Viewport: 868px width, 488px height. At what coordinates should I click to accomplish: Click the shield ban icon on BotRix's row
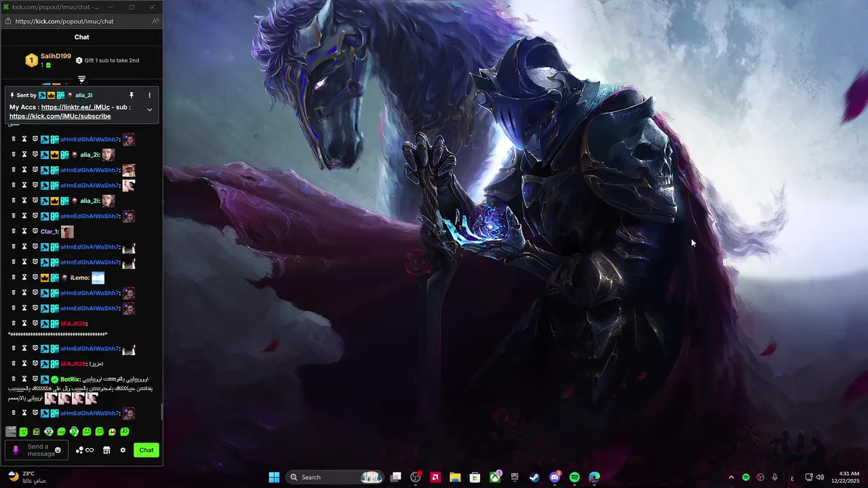(x=35, y=379)
